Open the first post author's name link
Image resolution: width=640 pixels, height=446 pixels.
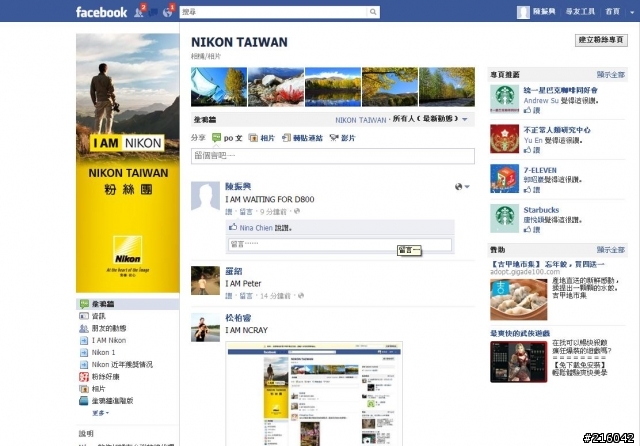click(238, 186)
